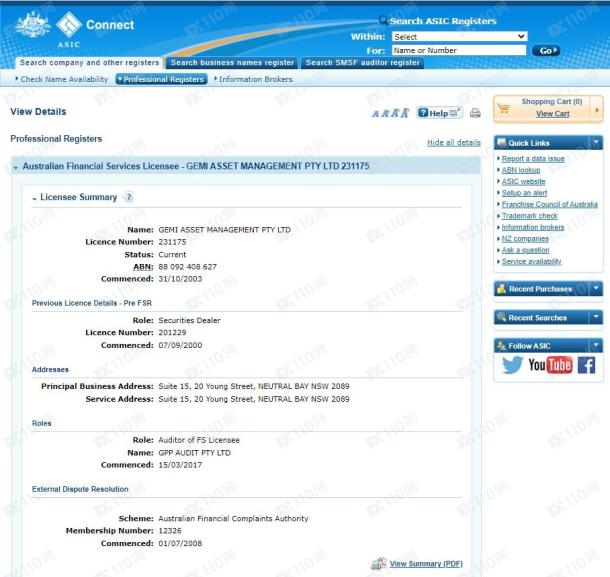Open ASIC's Facebook page icon
Screen dimensions: 610x577
tap(586, 365)
